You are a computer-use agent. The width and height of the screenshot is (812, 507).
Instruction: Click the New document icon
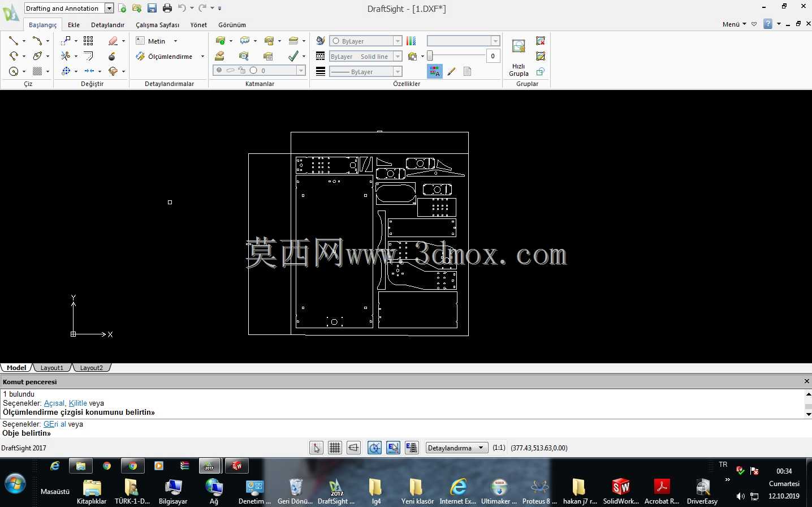(x=122, y=8)
